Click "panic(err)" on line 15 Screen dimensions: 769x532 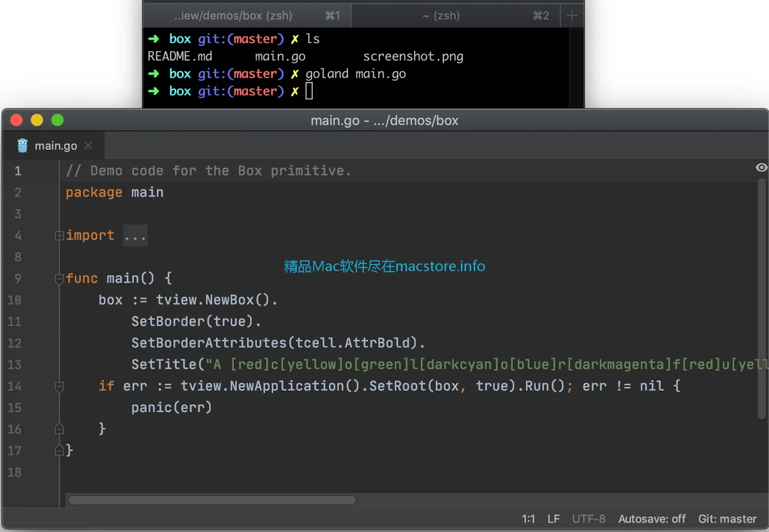172,408
